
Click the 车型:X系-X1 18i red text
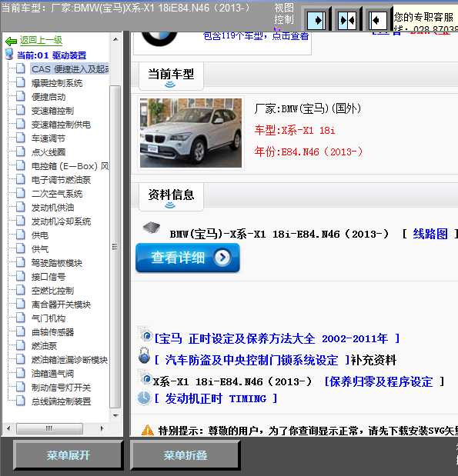coord(295,130)
